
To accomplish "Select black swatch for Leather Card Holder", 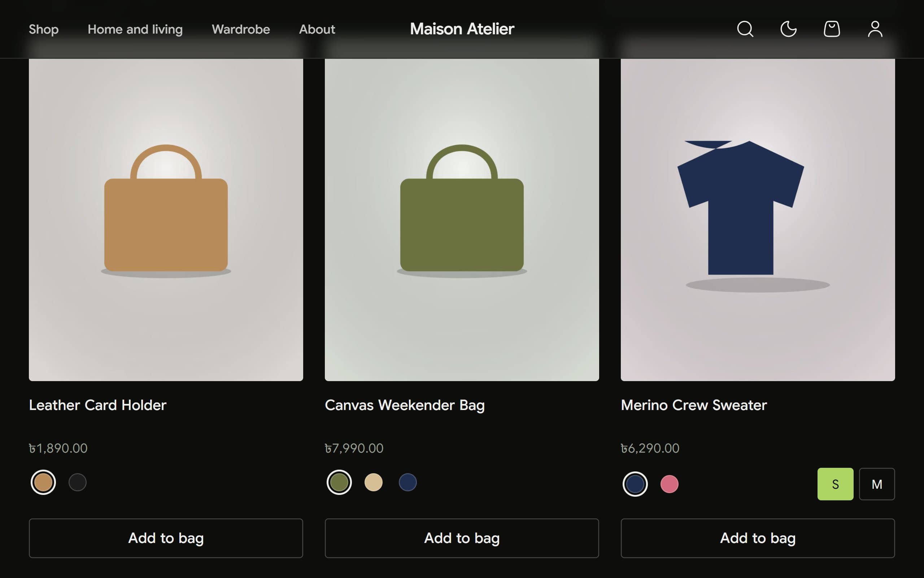I will 78,482.
